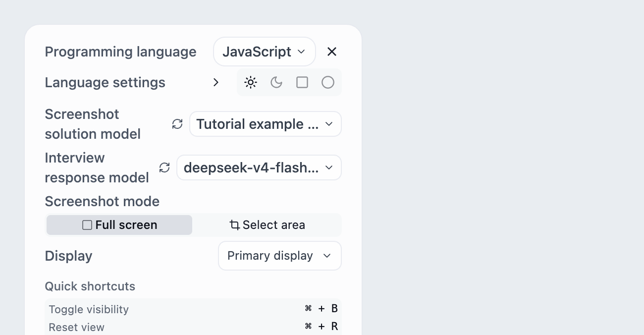Image resolution: width=644 pixels, height=335 pixels.
Task: Switch to the moon dark theme icon
Action: tap(276, 82)
